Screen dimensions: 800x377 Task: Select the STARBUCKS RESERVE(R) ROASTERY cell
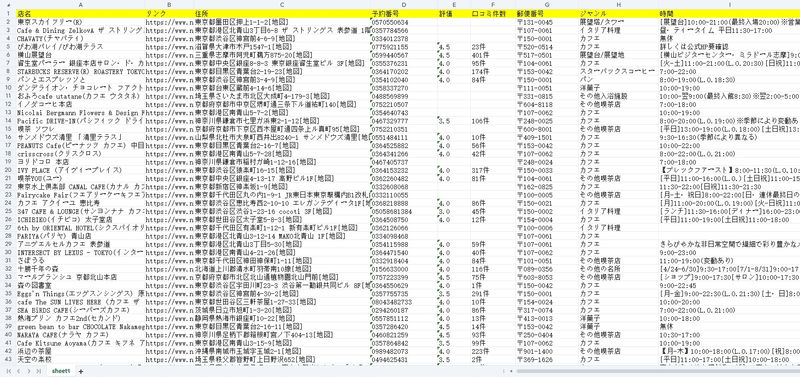click(x=80, y=71)
